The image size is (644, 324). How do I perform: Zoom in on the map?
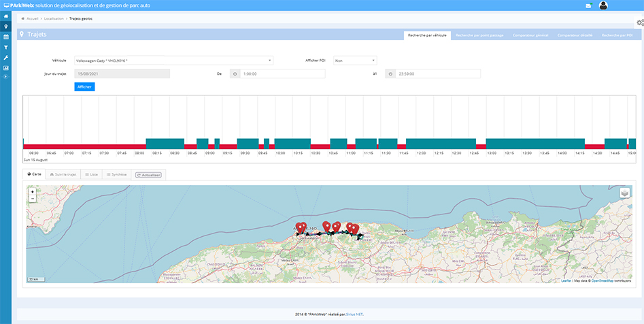[x=32, y=192]
